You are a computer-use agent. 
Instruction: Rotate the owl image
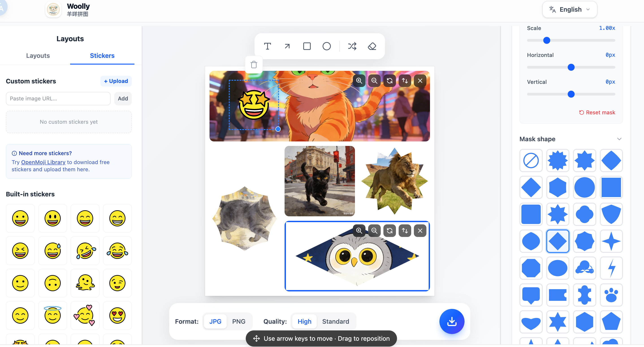389,230
